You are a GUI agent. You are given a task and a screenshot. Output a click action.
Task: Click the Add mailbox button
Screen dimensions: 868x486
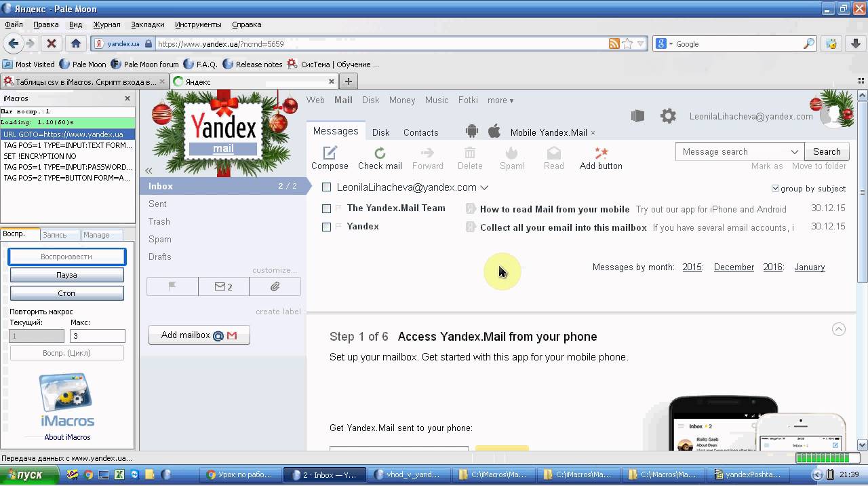pyautogui.click(x=199, y=335)
